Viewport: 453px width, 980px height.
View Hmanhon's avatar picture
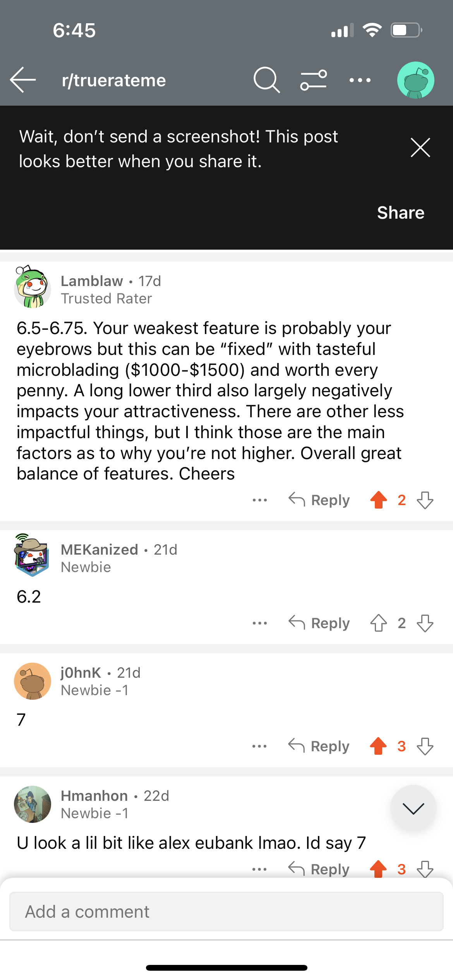pos(33,804)
